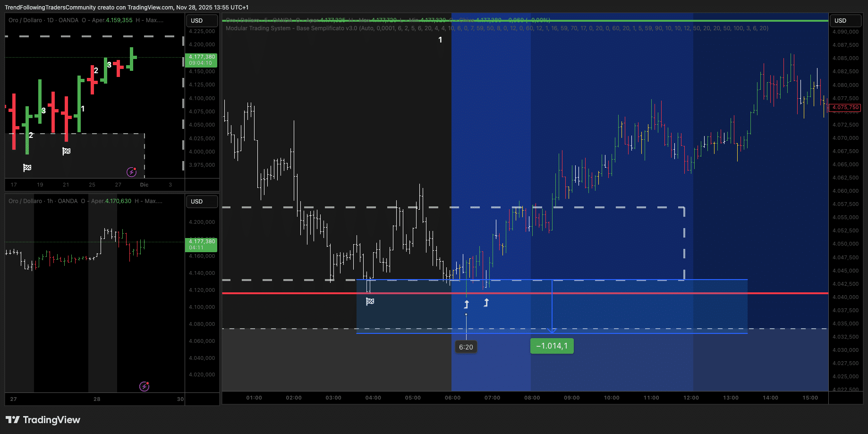Select the red 4.075,750 price label
The height and width of the screenshot is (434, 868).
pos(845,108)
